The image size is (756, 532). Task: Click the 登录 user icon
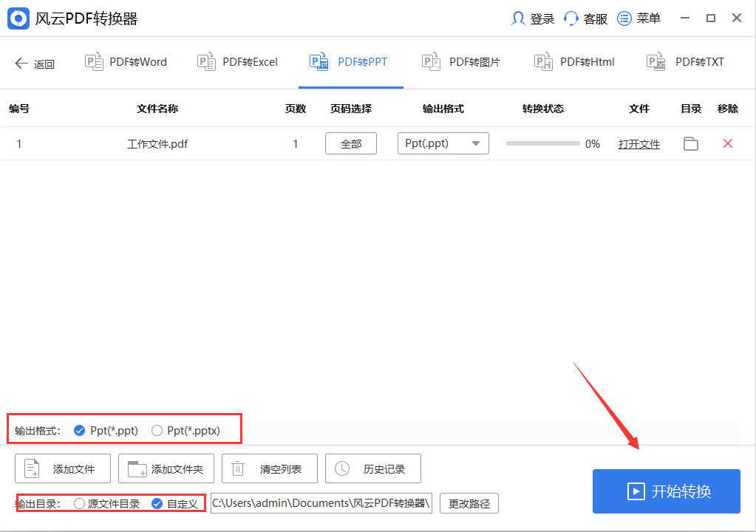click(x=518, y=18)
